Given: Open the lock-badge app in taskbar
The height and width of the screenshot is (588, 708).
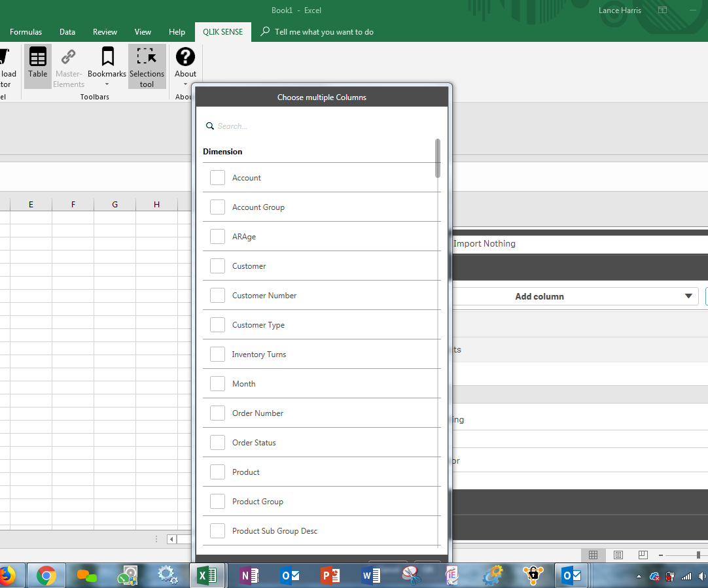Looking at the screenshot, I should [533, 576].
